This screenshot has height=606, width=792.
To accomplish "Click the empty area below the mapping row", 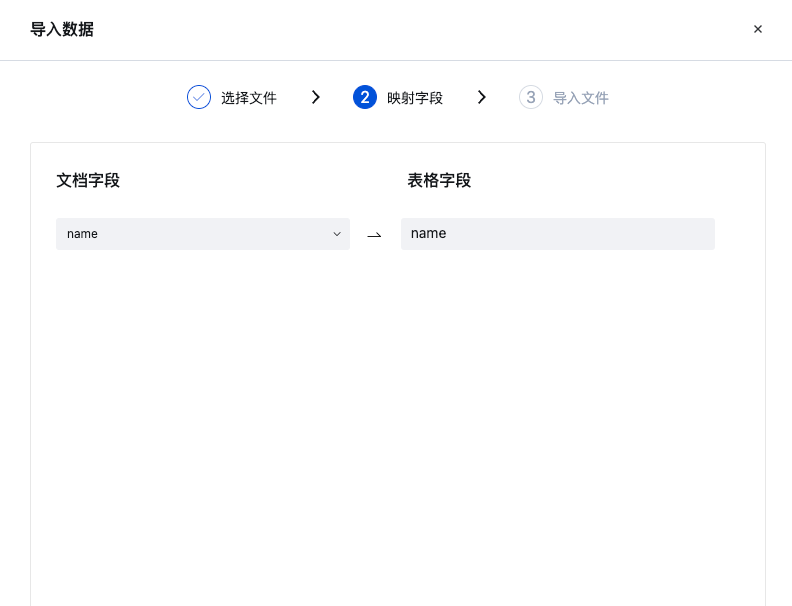I will (x=397, y=420).
